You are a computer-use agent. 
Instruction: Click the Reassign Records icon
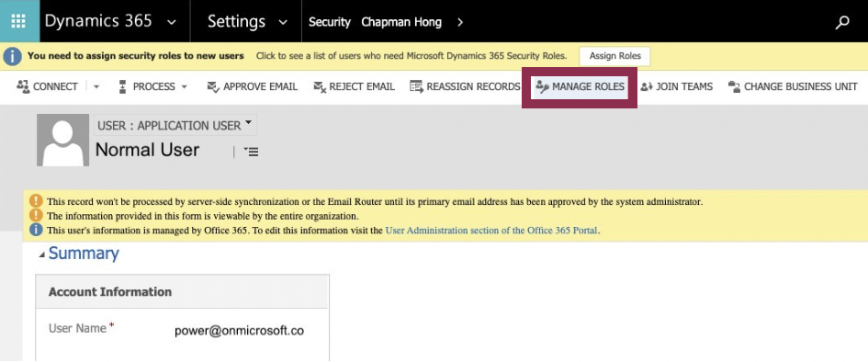pyautogui.click(x=416, y=86)
